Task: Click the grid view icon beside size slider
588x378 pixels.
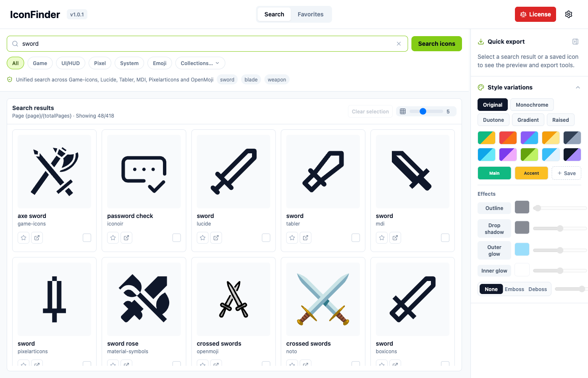Action: pos(403,111)
